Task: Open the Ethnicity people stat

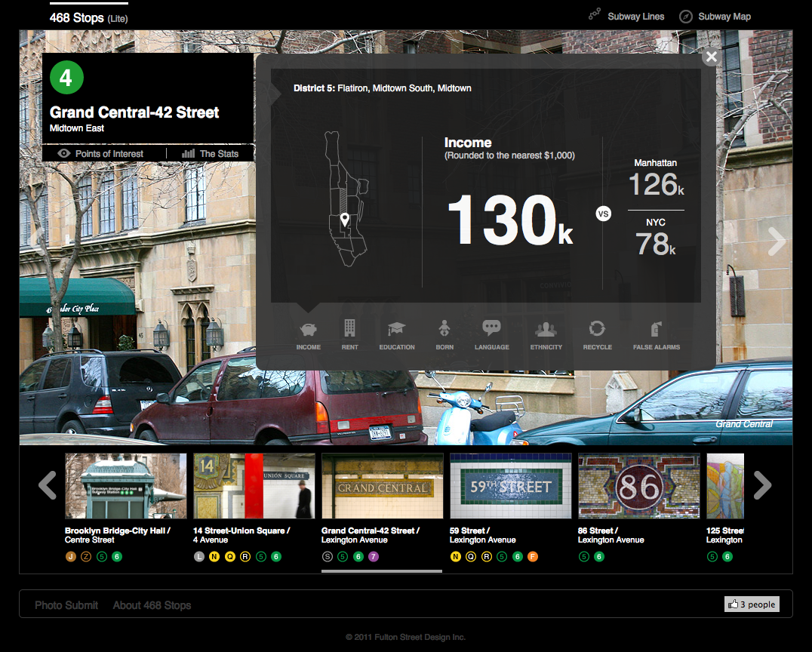Action: click(546, 335)
